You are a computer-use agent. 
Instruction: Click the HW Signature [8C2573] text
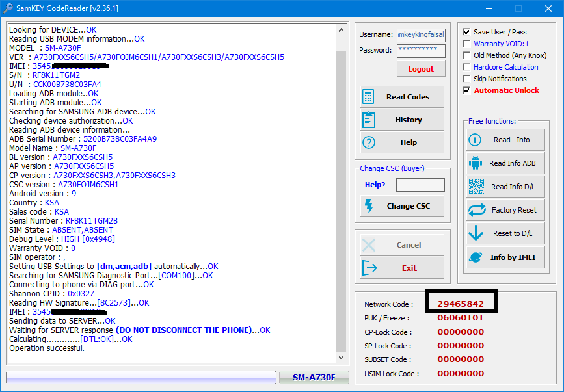(x=114, y=303)
